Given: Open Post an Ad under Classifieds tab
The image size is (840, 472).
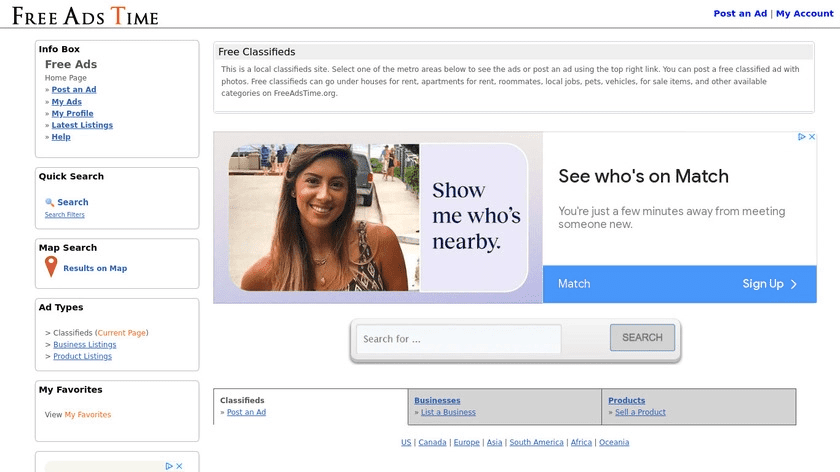Looking at the screenshot, I should pos(246,412).
